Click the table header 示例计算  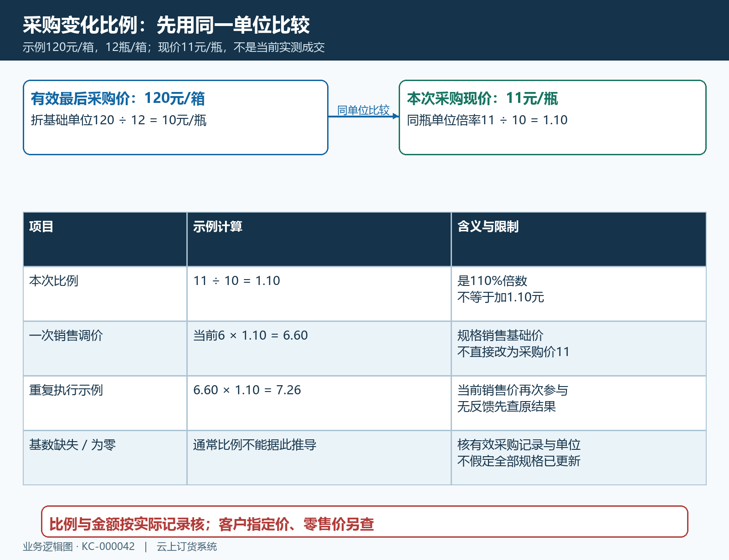[x=218, y=226]
